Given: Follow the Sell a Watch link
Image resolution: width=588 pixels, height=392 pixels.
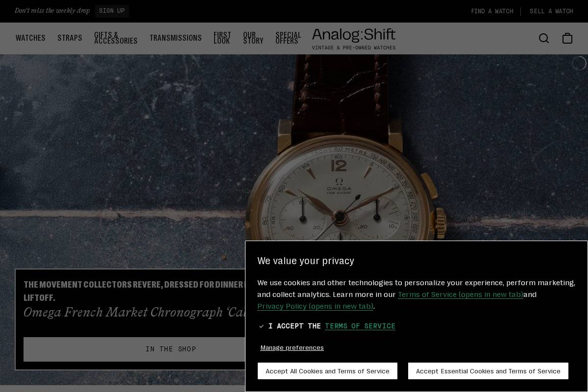Looking at the screenshot, I should point(551,11).
